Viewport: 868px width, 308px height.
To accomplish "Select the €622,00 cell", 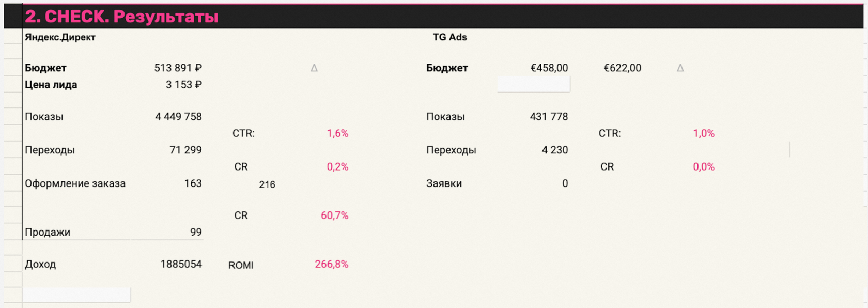I will click(623, 68).
